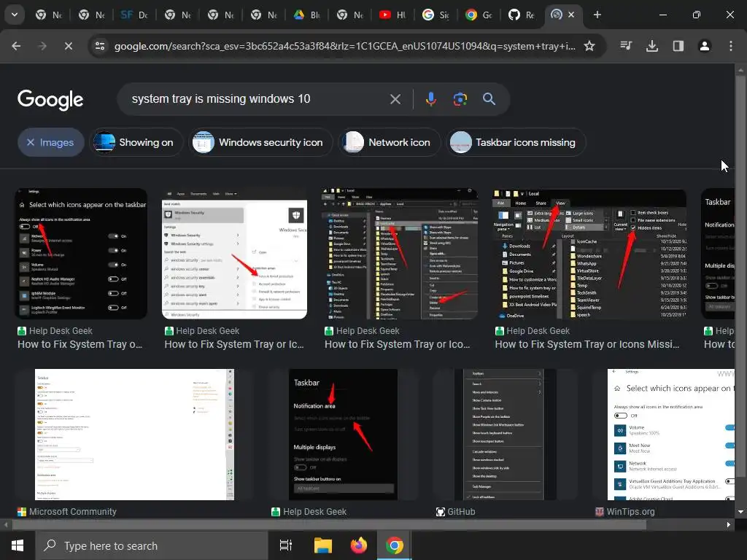Launch Firefox from taskbar
The height and width of the screenshot is (560, 747).
[359, 545]
